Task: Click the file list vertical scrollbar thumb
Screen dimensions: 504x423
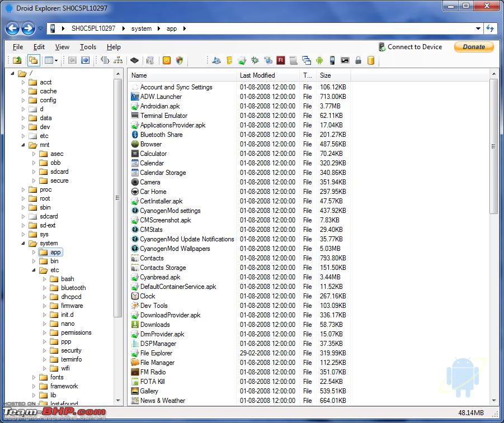Action: (x=493, y=146)
